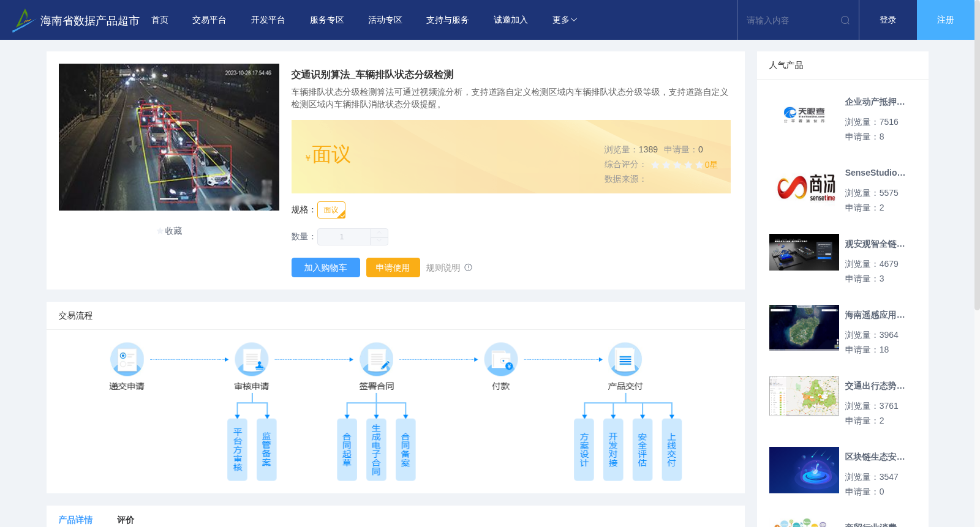Open the 更多 dropdown in navigation

(x=565, y=20)
